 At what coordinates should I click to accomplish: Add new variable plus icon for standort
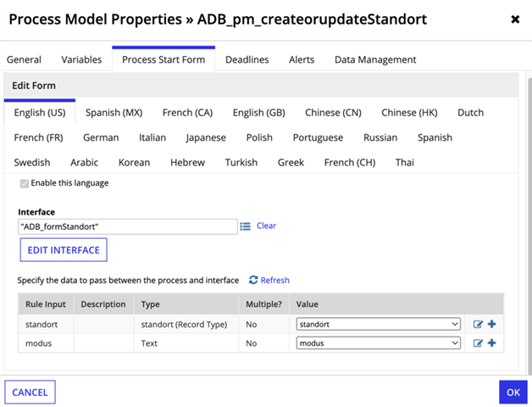[491, 324]
